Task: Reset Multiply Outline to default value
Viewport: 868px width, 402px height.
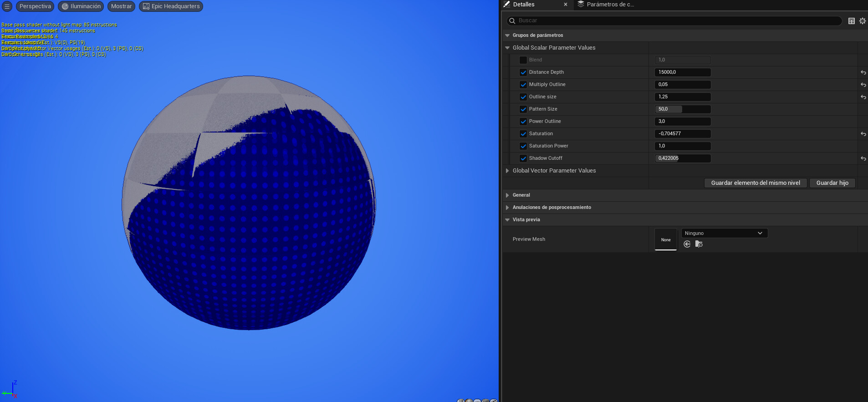Action: pos(863,85)
